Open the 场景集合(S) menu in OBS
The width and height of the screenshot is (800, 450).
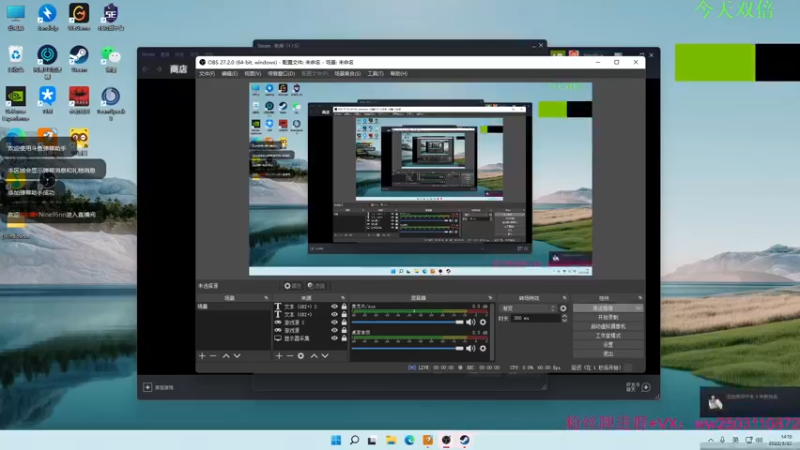tap(347, 74)
